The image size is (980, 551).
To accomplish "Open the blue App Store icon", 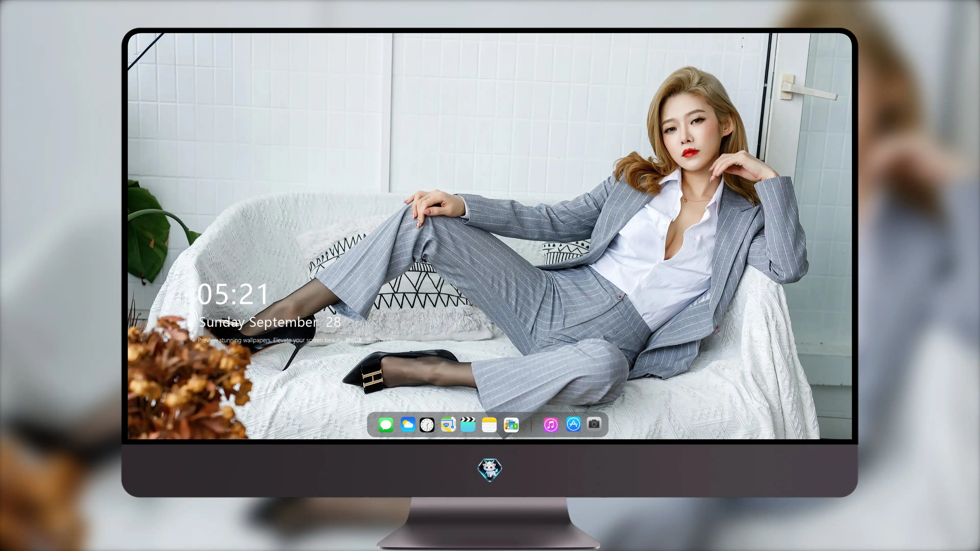I will (x=573, y=424).
